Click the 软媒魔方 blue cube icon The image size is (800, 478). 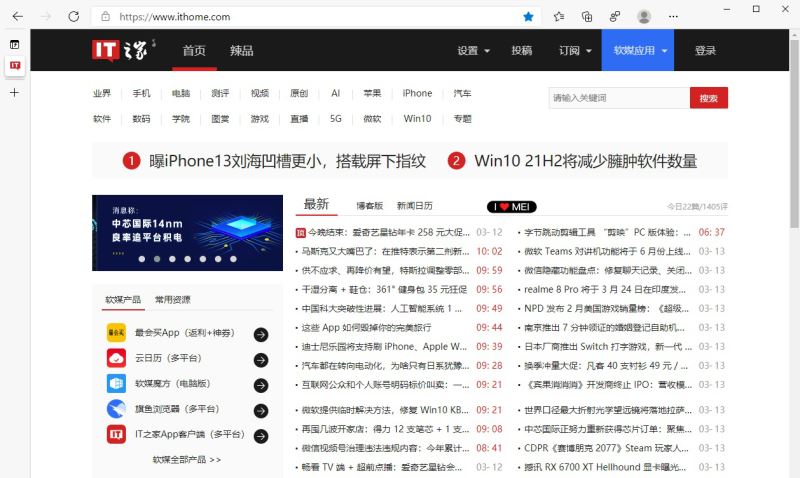(116, 384)
